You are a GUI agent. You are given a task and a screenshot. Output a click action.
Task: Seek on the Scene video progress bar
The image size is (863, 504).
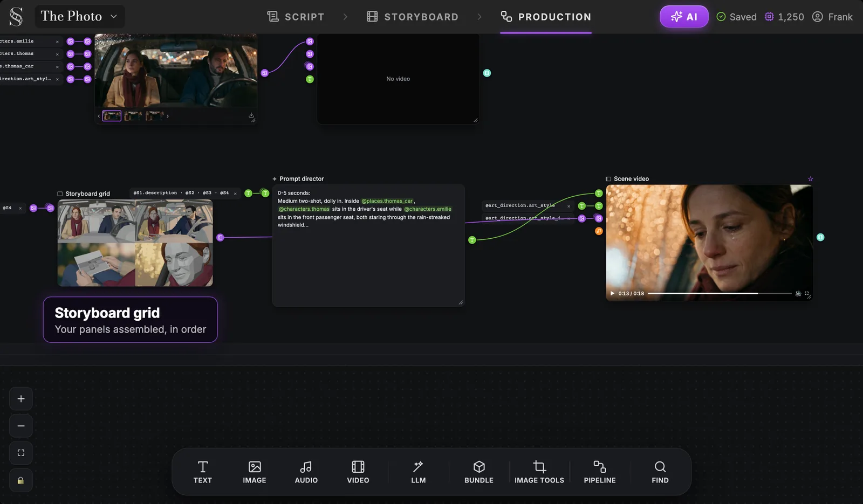pyautogui.click(x=720, y=293)
